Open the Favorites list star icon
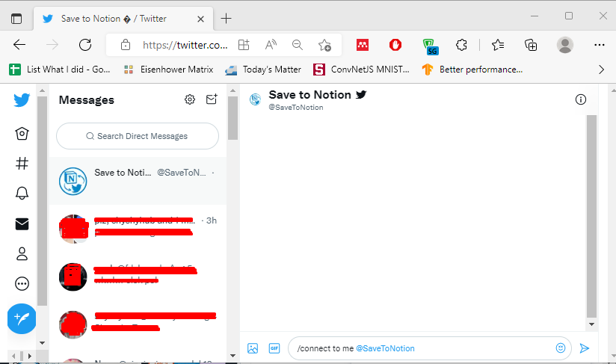 tap(498, 45)
